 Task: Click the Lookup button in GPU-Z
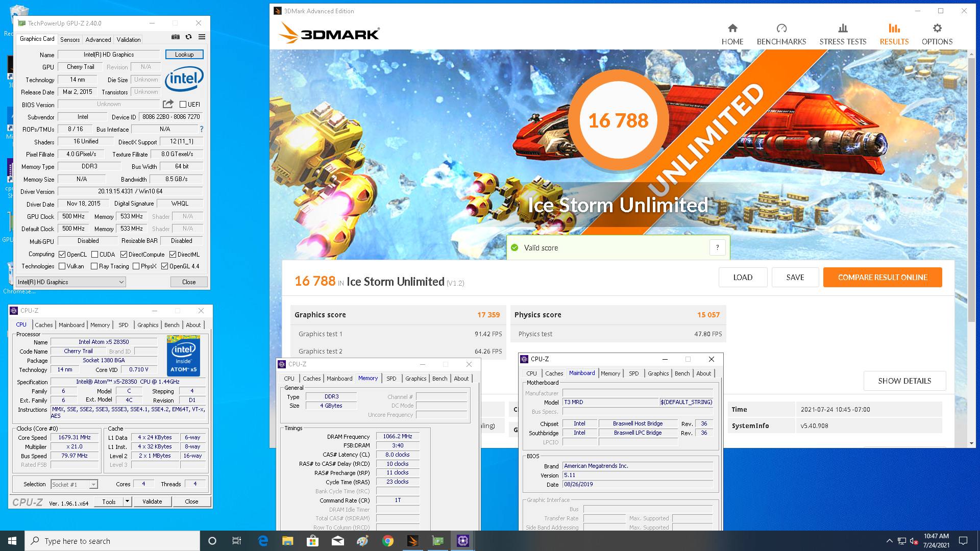pyautogui.click(x=184, y=55)
